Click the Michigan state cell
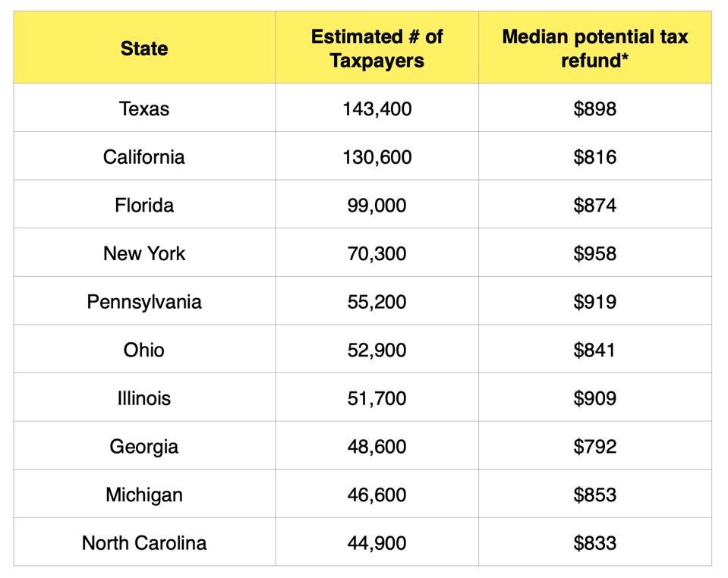 (x=144, y=495)
